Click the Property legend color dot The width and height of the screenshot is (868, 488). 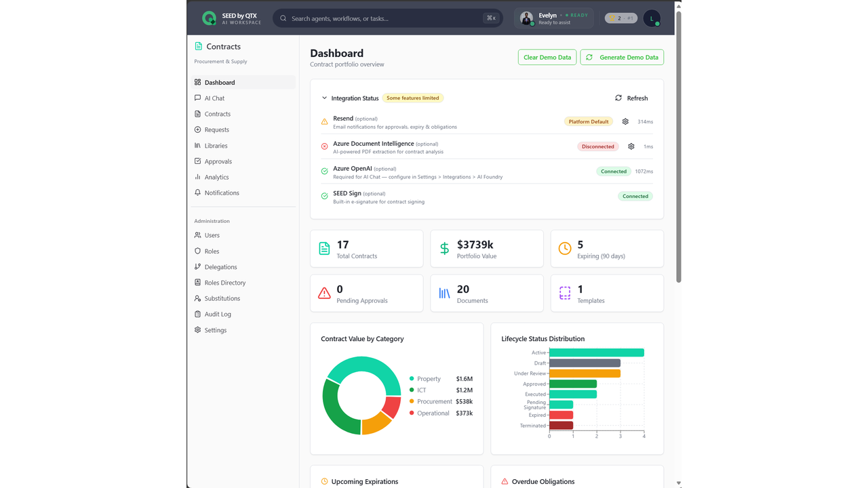(x=412, y=379)
